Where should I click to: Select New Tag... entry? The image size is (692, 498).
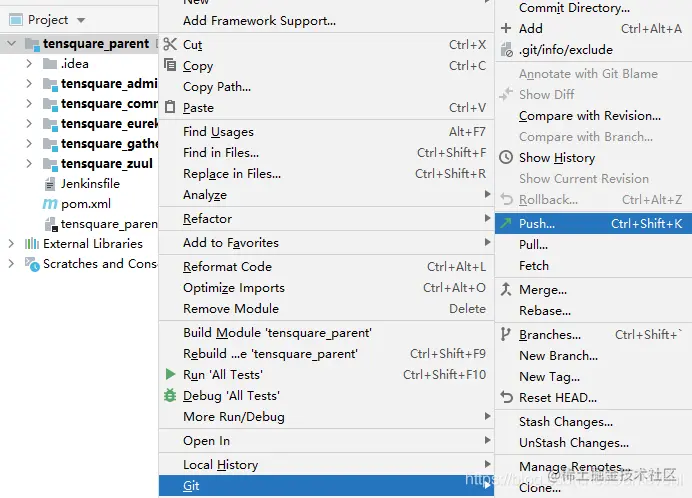[593, 377]
